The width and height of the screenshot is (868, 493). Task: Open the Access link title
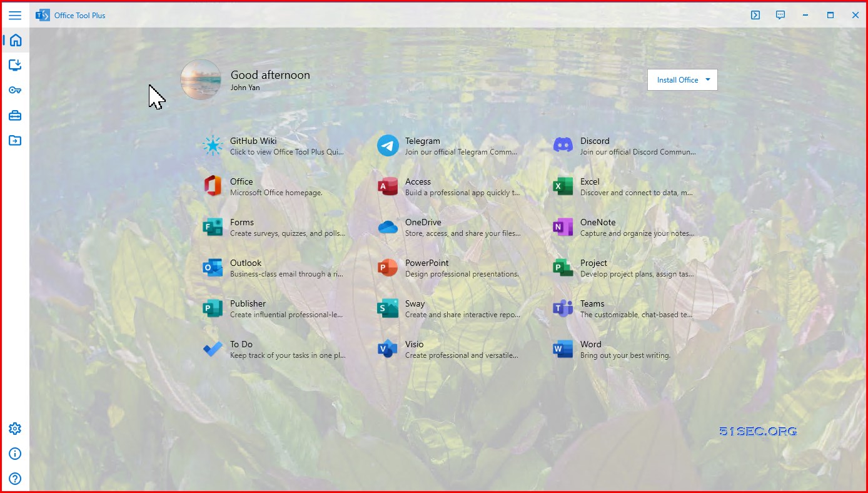tap(418, 181)
